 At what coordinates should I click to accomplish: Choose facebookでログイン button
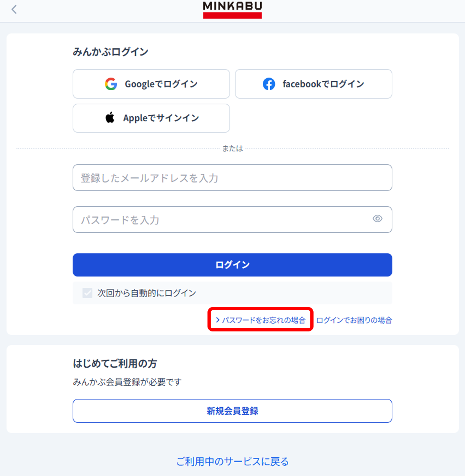(314, 84)
